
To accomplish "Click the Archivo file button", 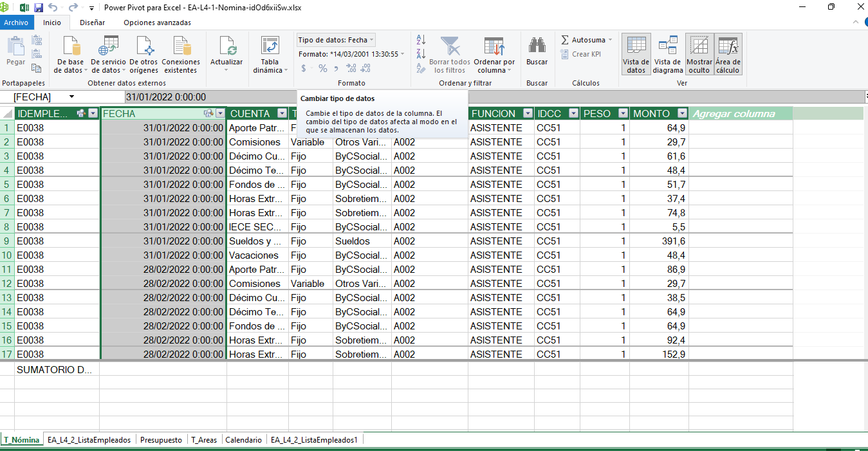I will 16,23.
